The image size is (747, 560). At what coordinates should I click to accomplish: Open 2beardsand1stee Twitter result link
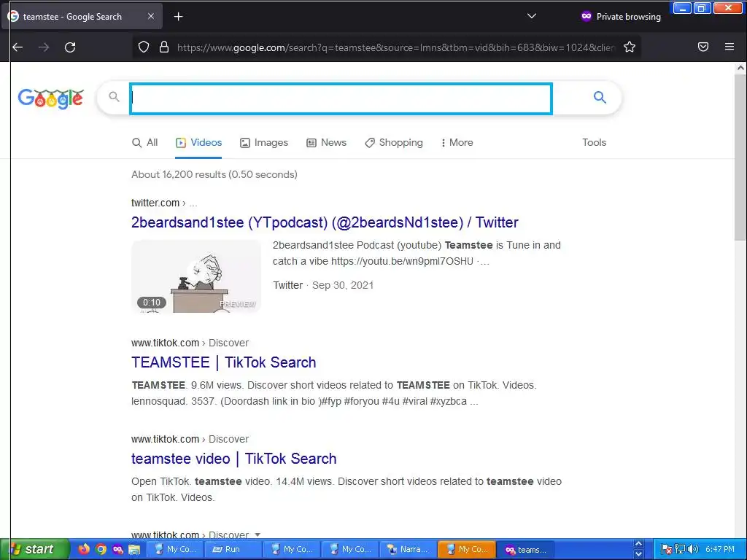(x=325, y=222)
